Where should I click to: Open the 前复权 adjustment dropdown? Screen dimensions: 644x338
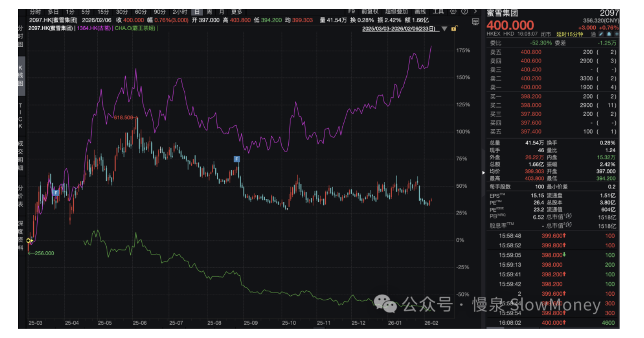click(370, 12)
